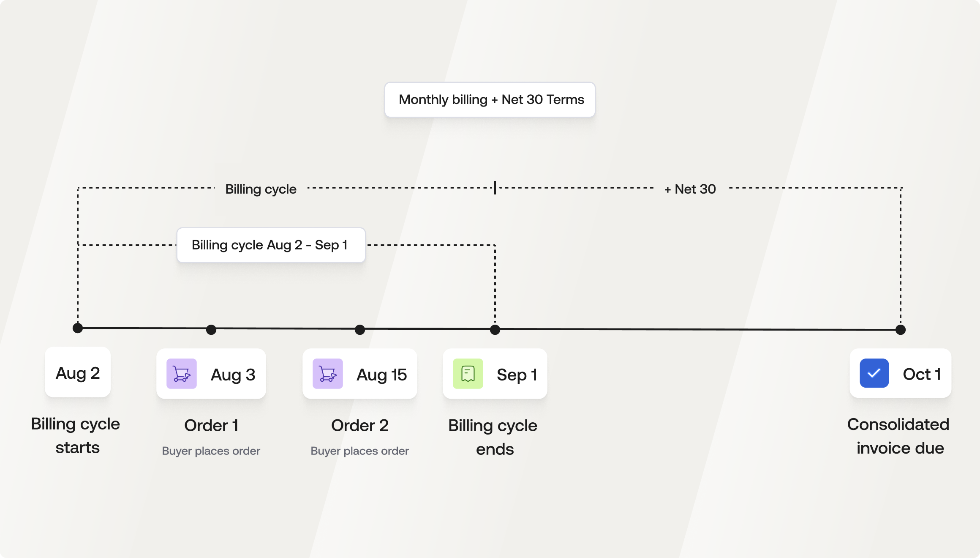
Task: Select the Aug 15 date text
Action: [x=381, y=375]
